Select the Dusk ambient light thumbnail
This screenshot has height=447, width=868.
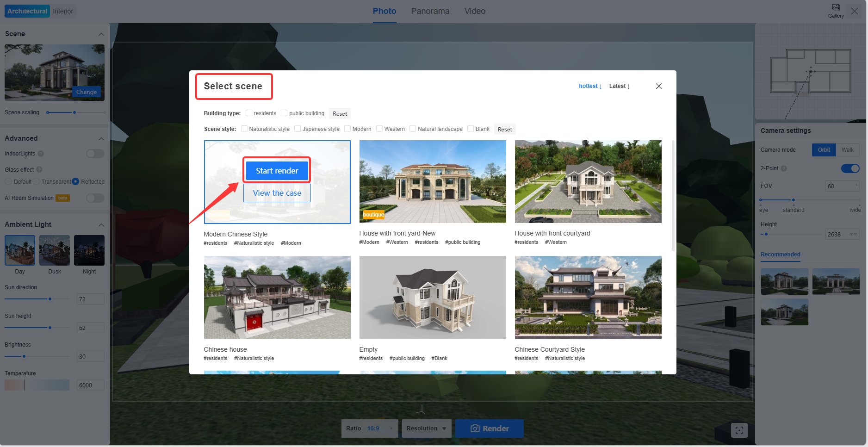pyautogui.click(x=55, y=250)
